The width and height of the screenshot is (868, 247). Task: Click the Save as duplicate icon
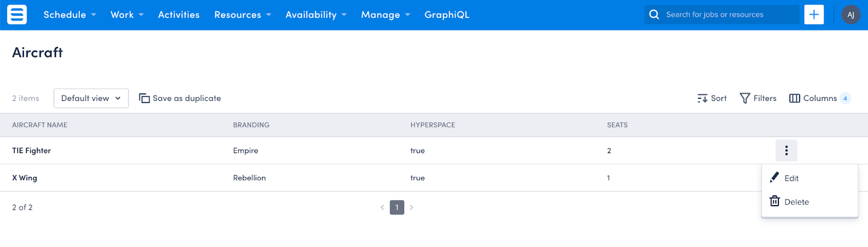point(144,98)
